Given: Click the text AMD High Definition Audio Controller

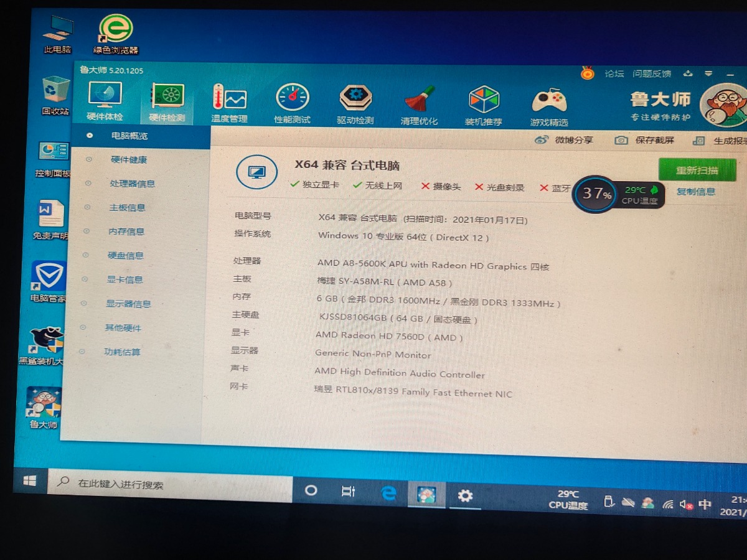Looking at the screenshot, I should 399,373.
